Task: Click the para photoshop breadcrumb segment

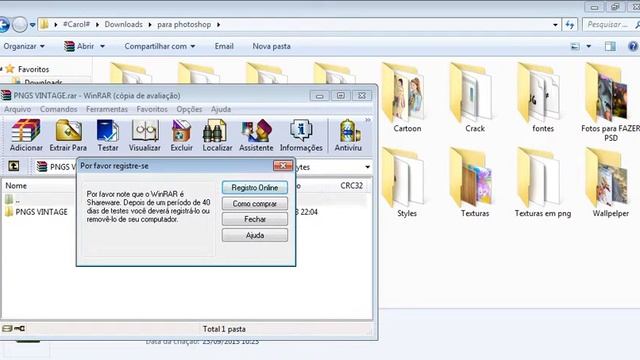Action: (184, 24)
